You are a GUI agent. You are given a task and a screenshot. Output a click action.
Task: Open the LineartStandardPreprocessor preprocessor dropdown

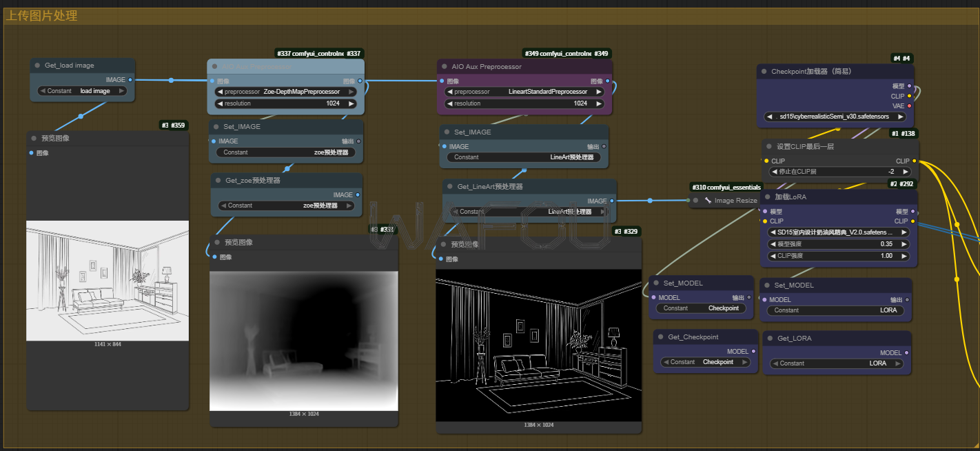524,92
